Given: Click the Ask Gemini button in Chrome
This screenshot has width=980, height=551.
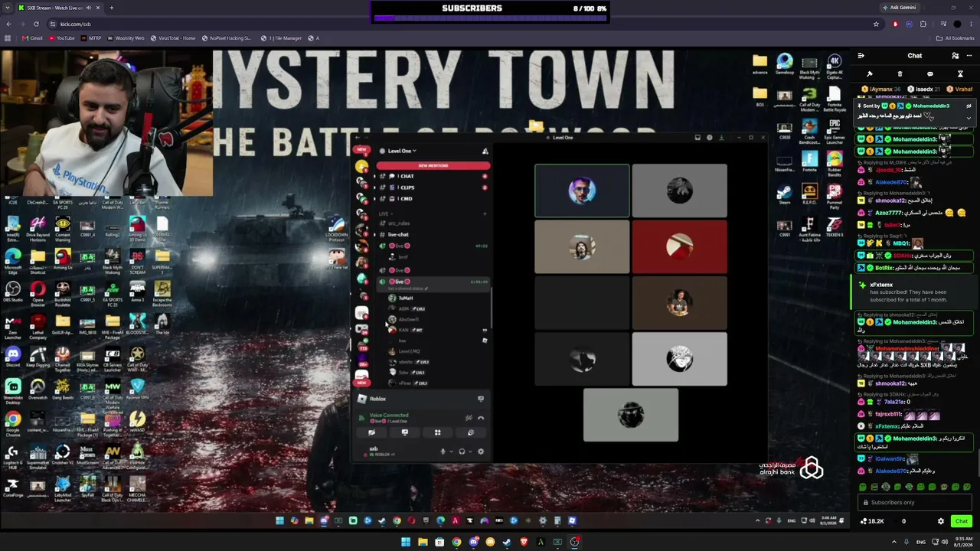Looking at the screenshot, I should [900, 8].
